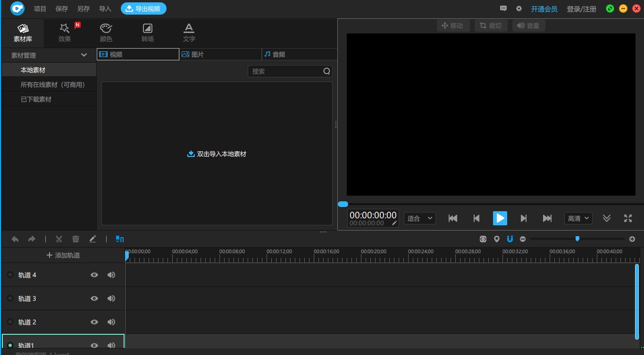This screenshot has width=644, height=355.
Task: Click the timeline zoom slider handle
Action: point(577,239)
